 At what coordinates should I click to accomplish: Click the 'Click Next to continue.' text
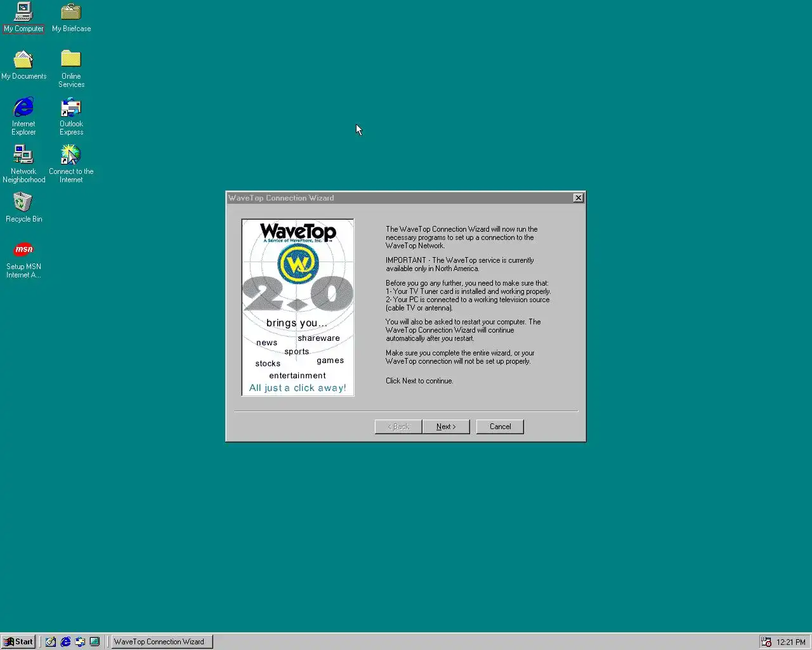[x=419, y=381]
